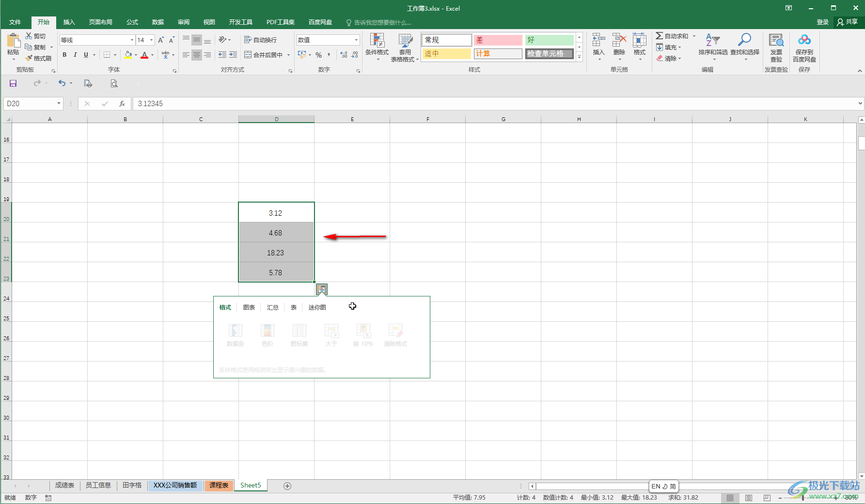Apply comma style number format
Viewport: 865px width, 504px height.
(329, 55)
